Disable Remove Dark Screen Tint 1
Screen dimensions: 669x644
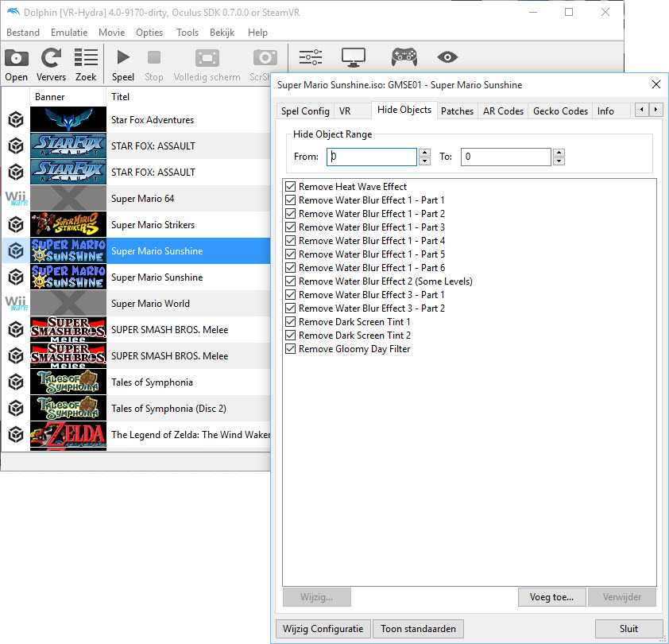pyautogui.click(x=290, y=322)
